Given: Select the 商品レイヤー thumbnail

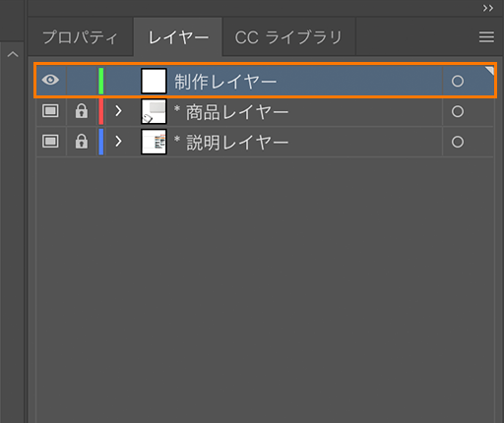Looking at the screenshot, I should pyautogui.click(x=154, y=111).
